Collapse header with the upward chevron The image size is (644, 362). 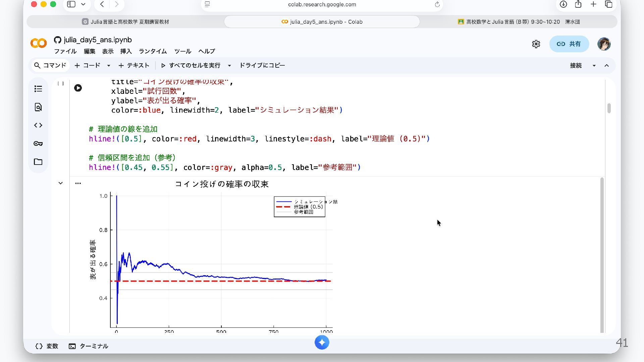606,66
